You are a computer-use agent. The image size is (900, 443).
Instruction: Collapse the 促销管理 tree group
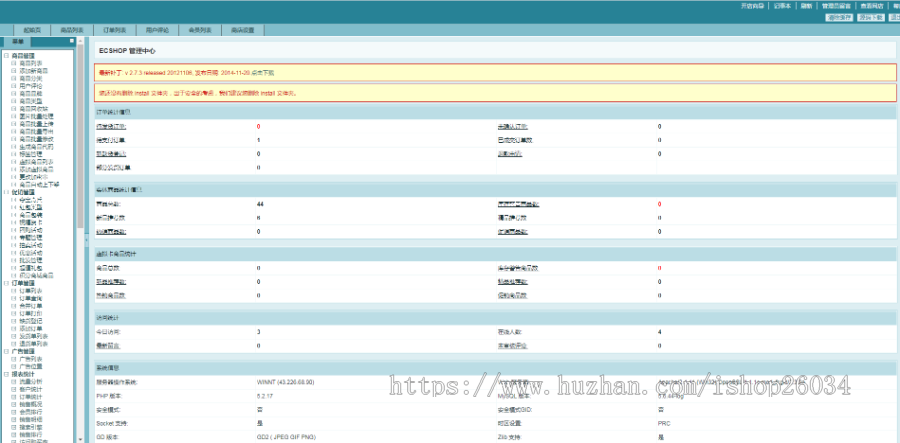tap(6, 192)
